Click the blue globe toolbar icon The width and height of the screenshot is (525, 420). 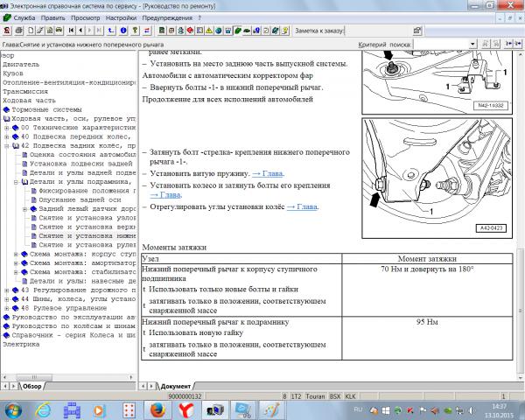tap(219, 31)
